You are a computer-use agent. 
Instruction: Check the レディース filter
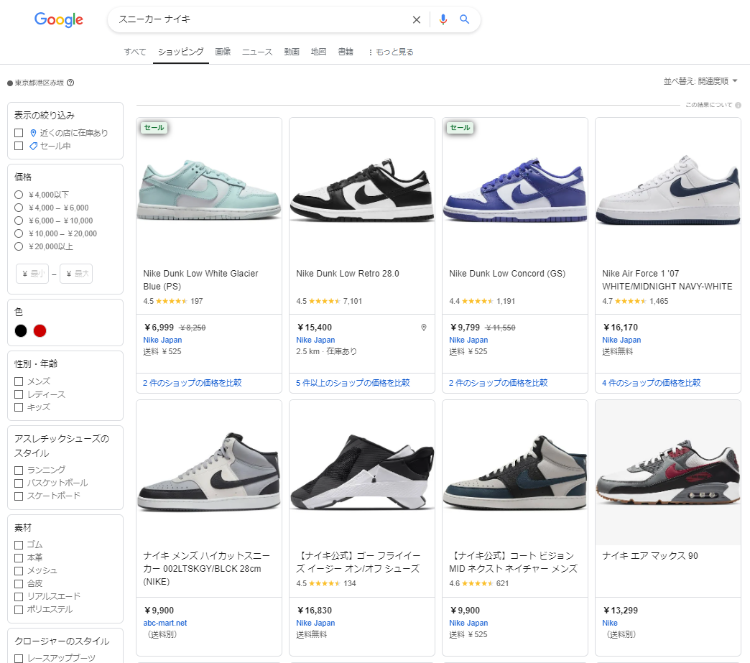click(x=19, y=394)
